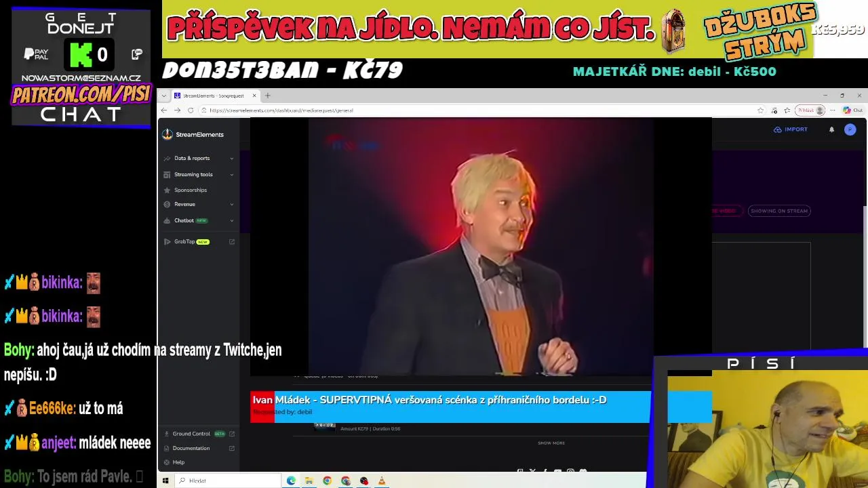Click the 'Amount Kč79 | Duration 0:56' text

370,428
